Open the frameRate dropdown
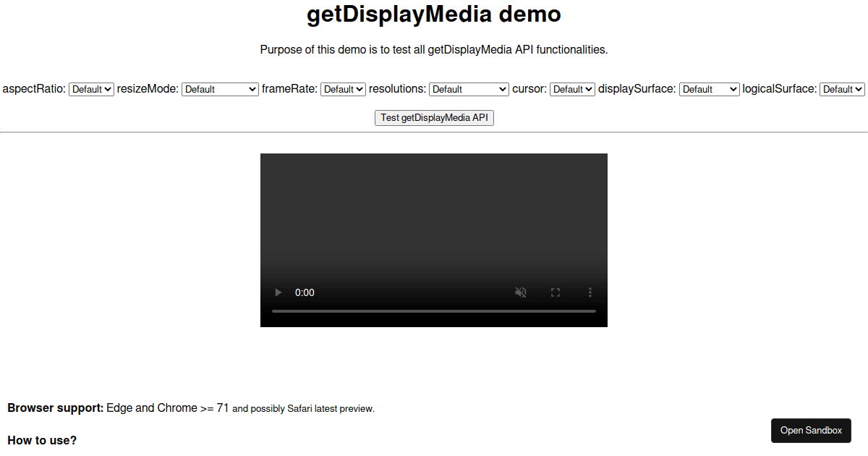The width and height of the screenshot is (868, 456). pyautogui.click(x=343, y=89)
